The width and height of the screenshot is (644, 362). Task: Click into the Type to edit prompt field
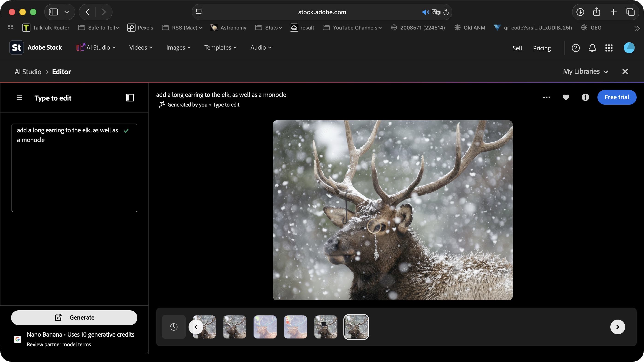[74, 168]
